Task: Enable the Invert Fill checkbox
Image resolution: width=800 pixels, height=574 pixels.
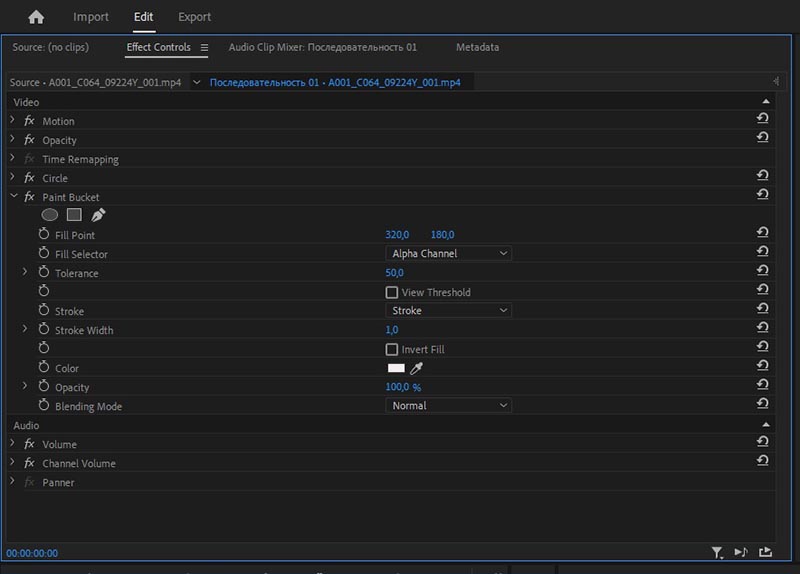Action: [x=392, y=349]
